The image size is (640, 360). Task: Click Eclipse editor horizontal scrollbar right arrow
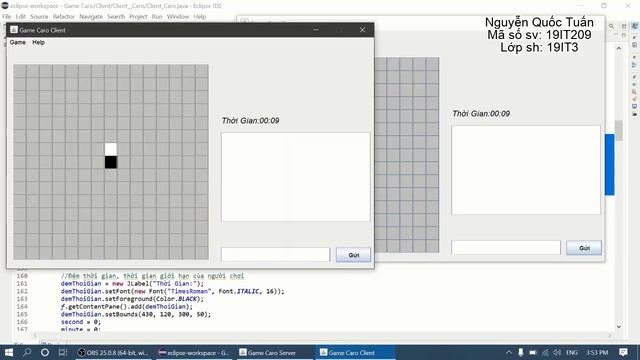(x=610, y=336)
